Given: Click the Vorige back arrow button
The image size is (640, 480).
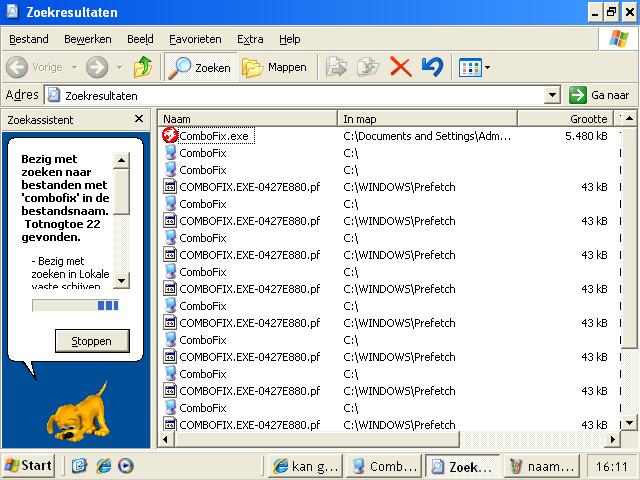Looking at the screenshot, I should (34, 67).
